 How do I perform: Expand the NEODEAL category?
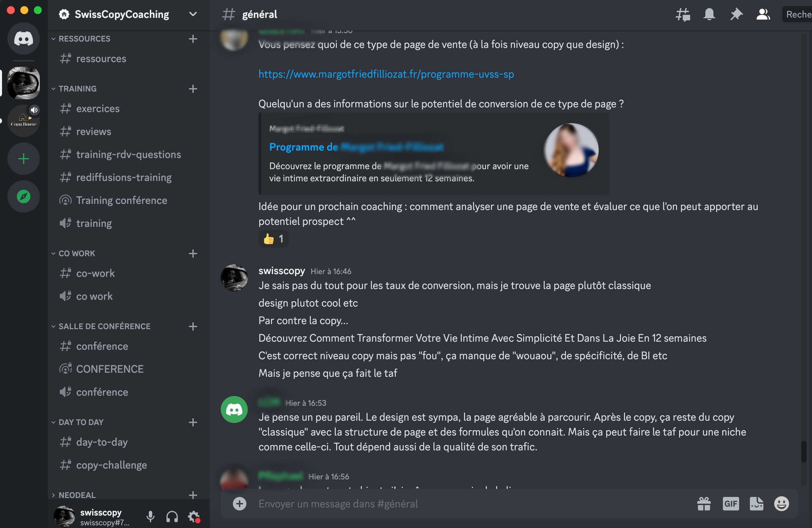(x=77, y=495)
